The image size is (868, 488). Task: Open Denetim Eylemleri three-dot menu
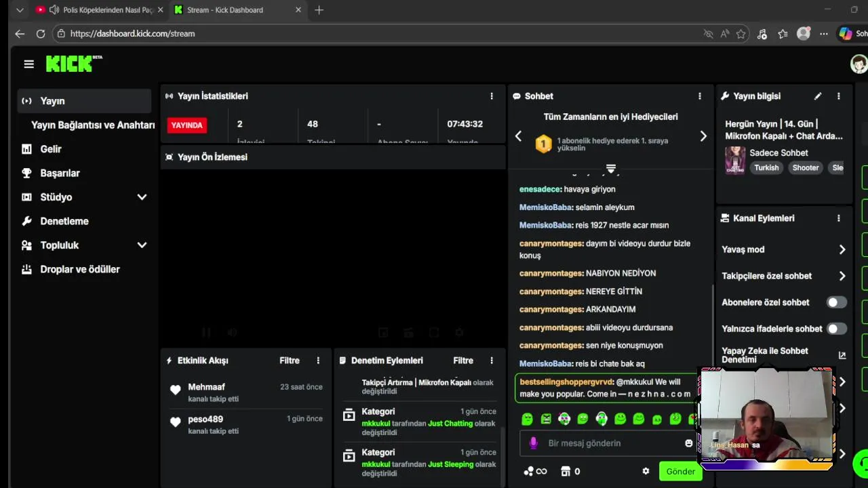492,361
